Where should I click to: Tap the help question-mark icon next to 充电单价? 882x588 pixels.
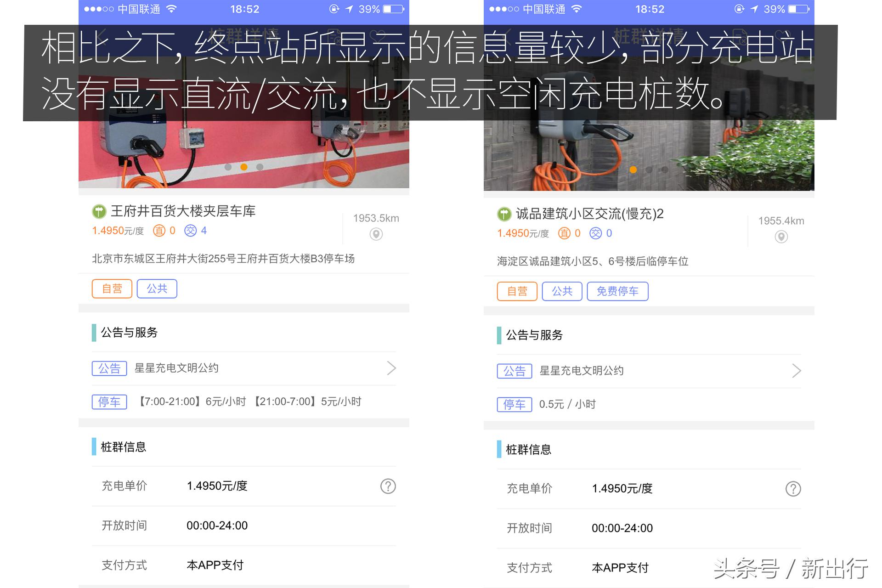[x=387, y=486]
